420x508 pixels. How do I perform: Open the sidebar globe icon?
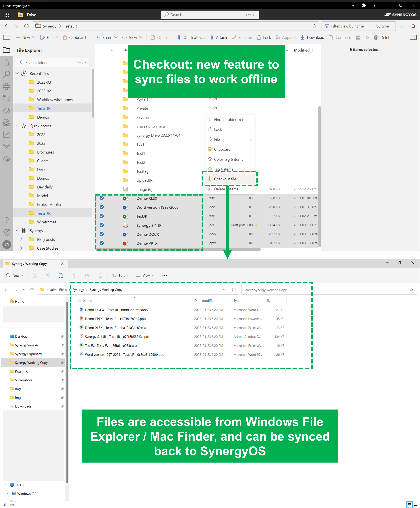click(7, 86)
